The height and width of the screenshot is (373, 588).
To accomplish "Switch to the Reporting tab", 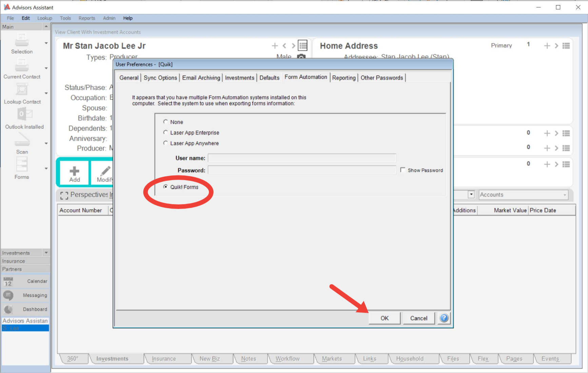I will (x=344, y=78).
